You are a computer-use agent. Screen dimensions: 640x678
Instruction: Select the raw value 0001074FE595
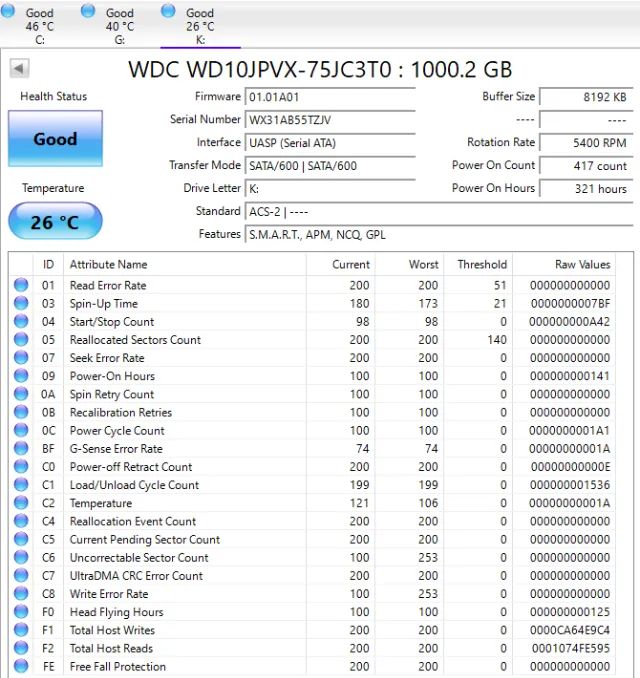[571, 648]
